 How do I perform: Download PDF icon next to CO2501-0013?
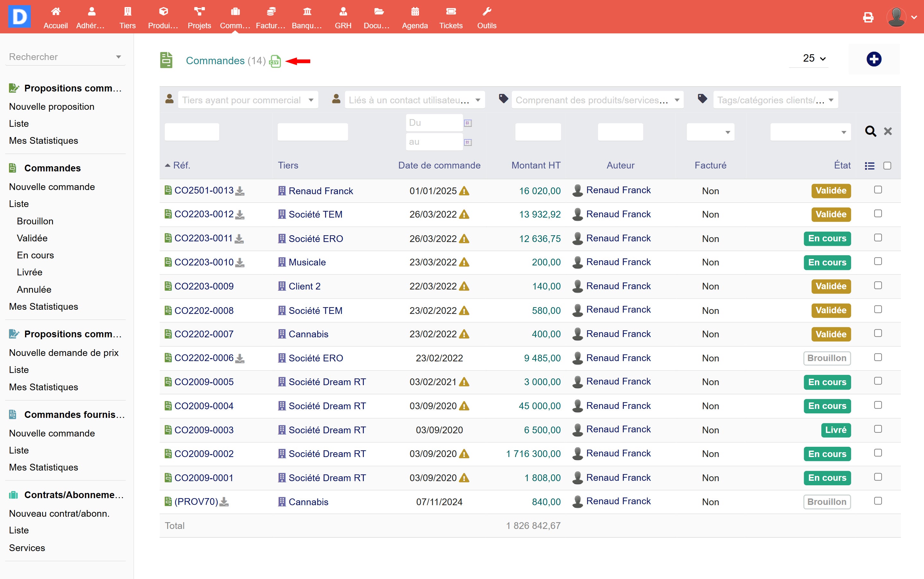[240, 191]
